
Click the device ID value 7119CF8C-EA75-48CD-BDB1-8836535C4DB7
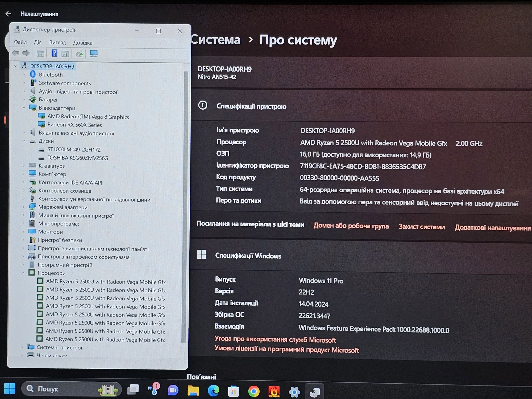[363, 167]
